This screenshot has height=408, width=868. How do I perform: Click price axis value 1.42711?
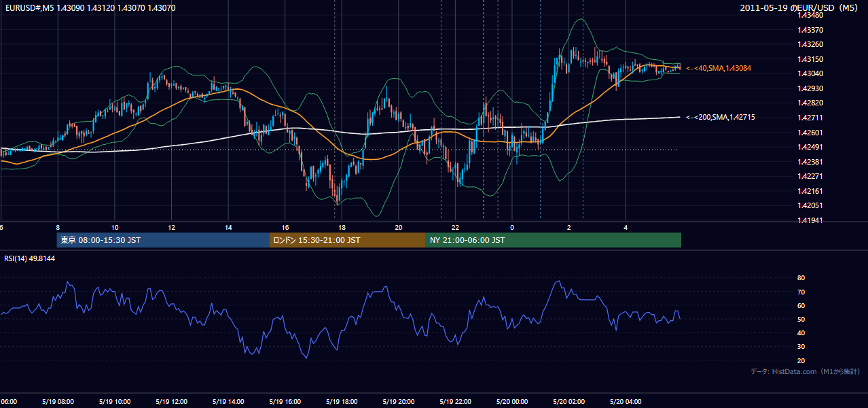810,118
